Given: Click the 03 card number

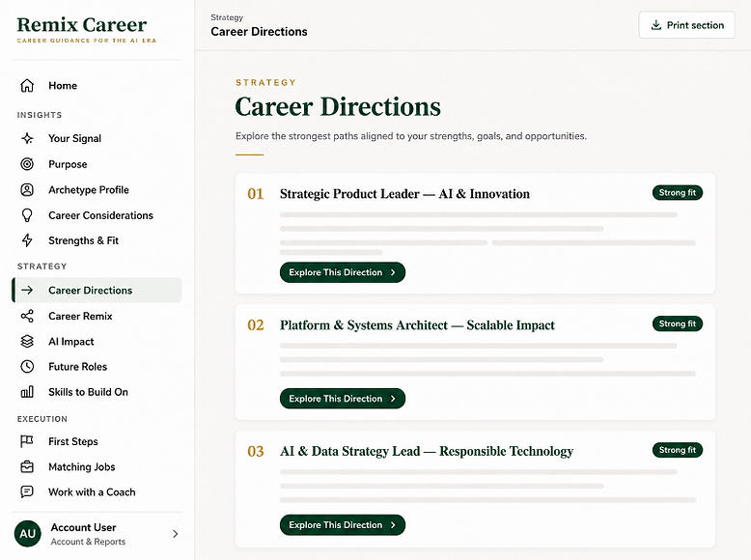Looking at the screenshot, I should pos(255,451).
